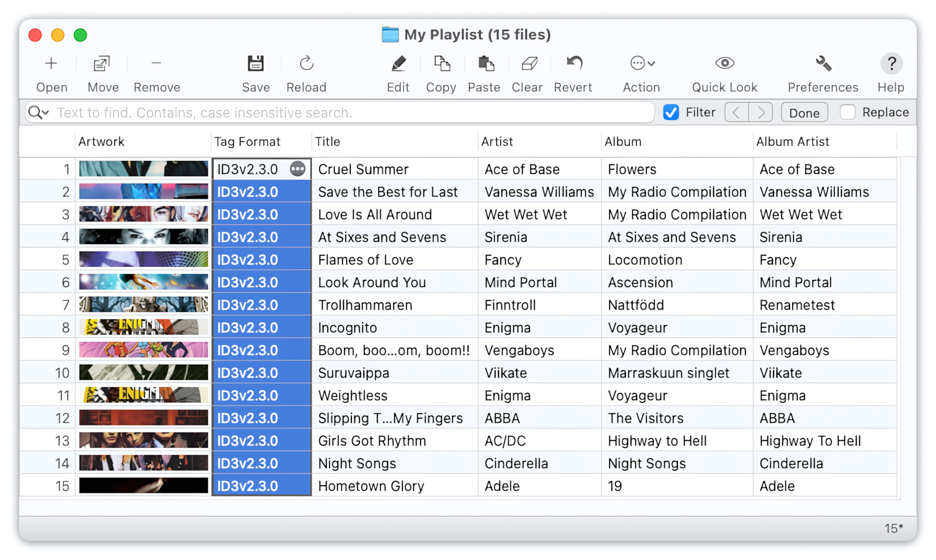Select the Highway To Hell album artist cell
The width and height of the screenshot is (936, 560).
(x=825, y=441)
